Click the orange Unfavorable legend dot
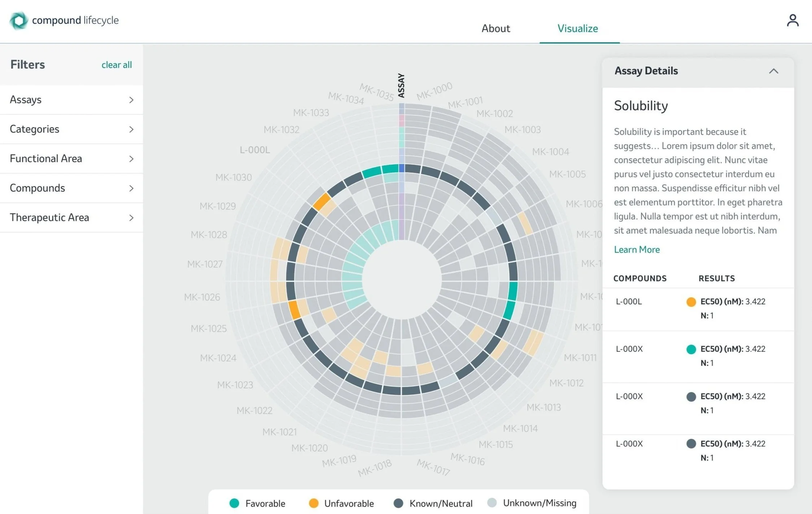 314,503
